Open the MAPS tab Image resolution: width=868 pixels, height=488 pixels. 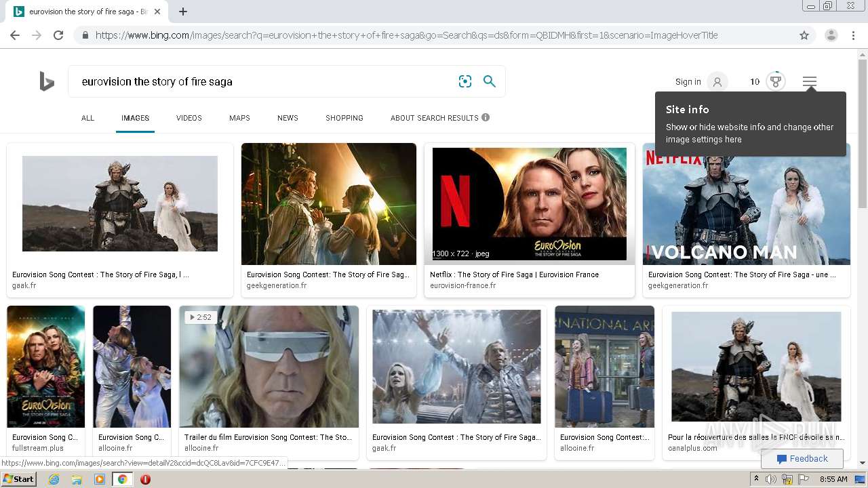(239, 118)
